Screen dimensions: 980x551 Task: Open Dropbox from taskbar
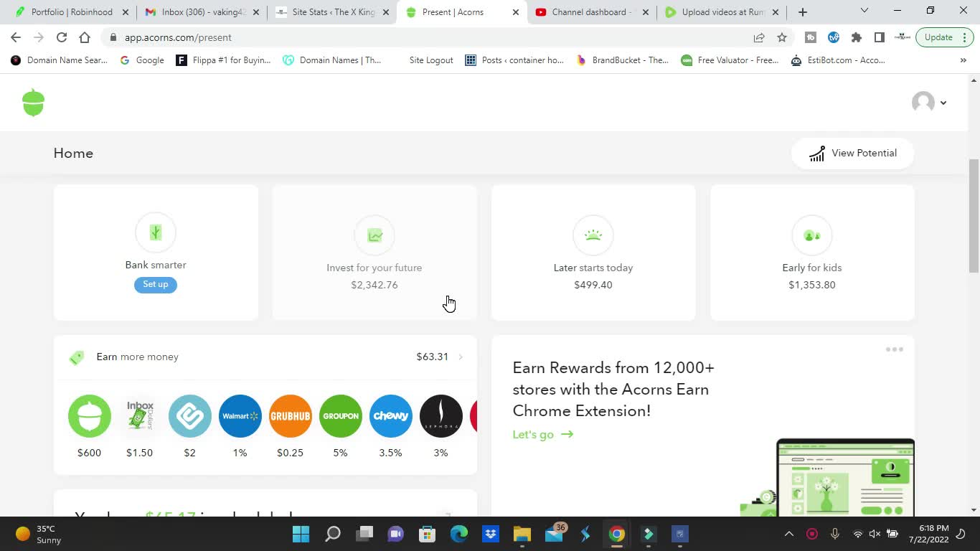click(x=491, y=534)
